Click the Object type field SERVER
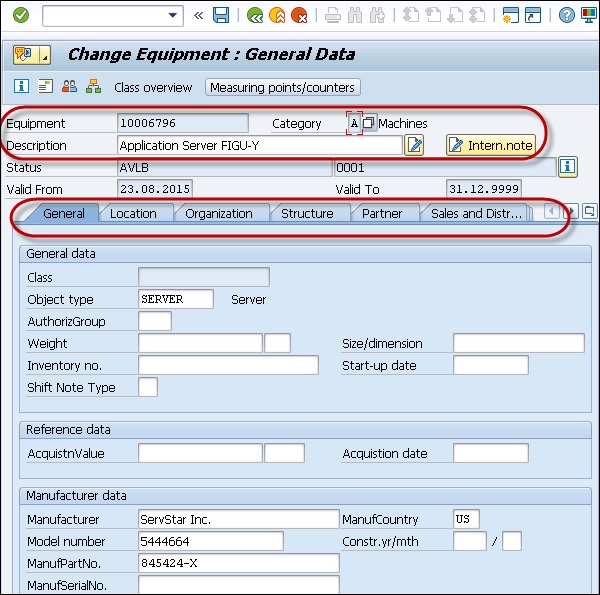 [x=176, y=299]
